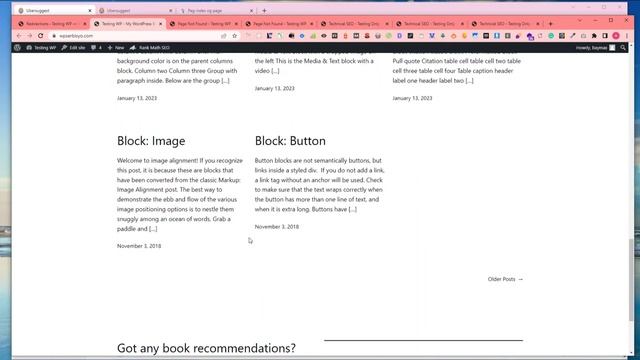Screen dimensions: 640x360
Task: Toggle the browser side panel icon
Action: [605, 36]
